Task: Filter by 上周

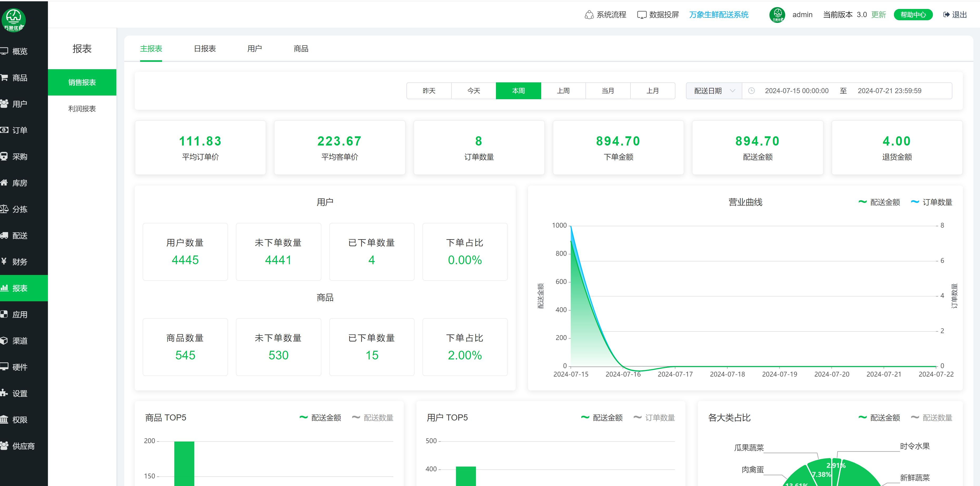Action: click(x=563, y=91)
